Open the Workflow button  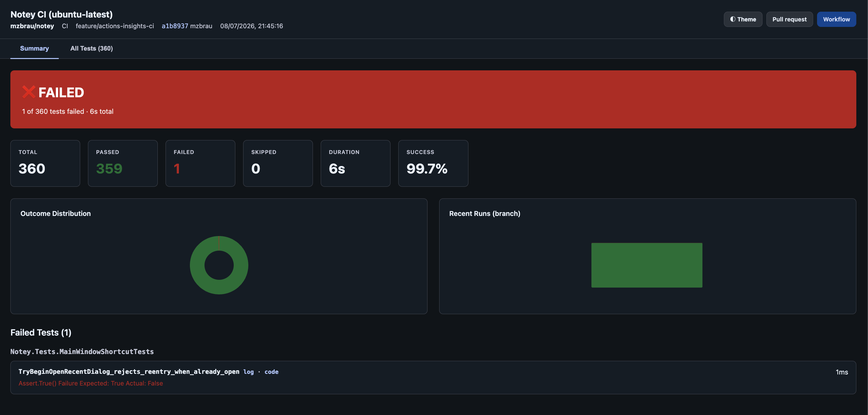(836, 19)
